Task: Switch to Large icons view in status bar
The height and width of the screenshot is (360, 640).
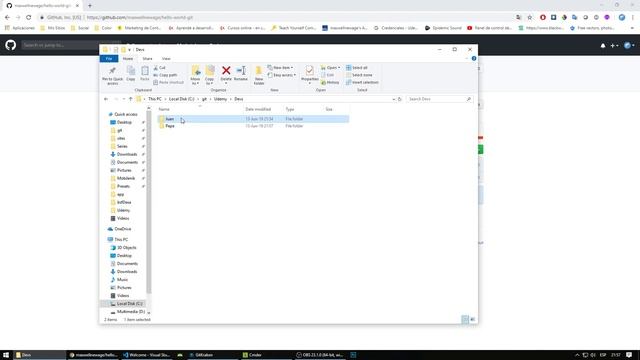Action: point(473,320)
